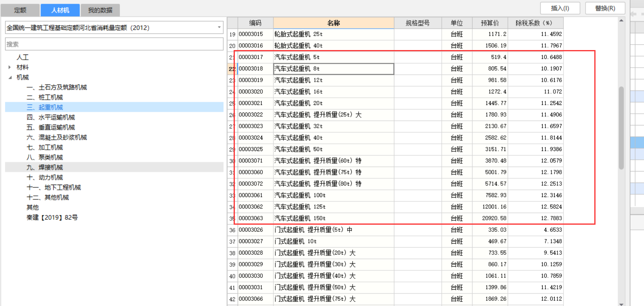
Task: Switch to the 定额 tab
Action: [x=20, y=10]
